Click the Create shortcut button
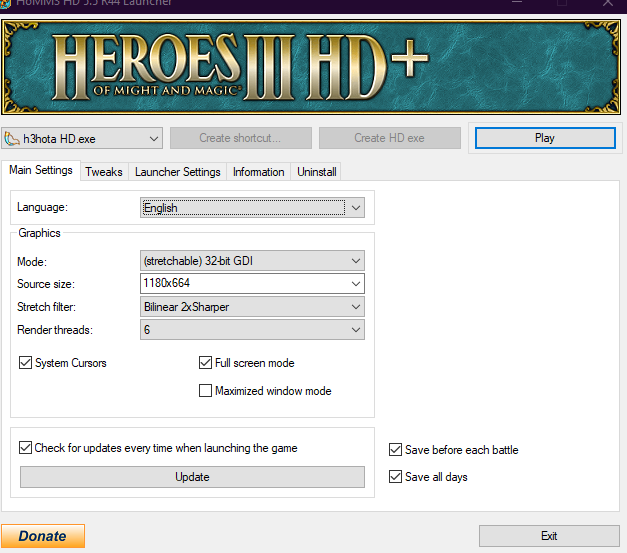Viewport: 627px width, 553px height. [241, 138]
